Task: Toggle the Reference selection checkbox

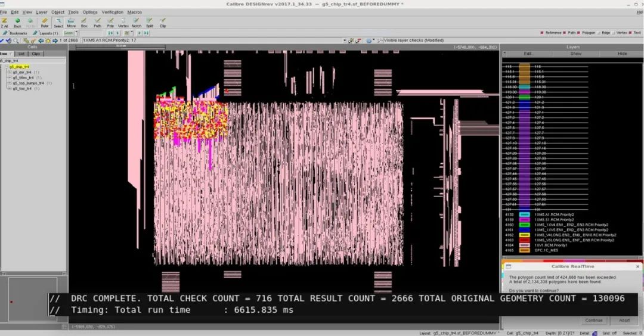Action: pos(542,33)
